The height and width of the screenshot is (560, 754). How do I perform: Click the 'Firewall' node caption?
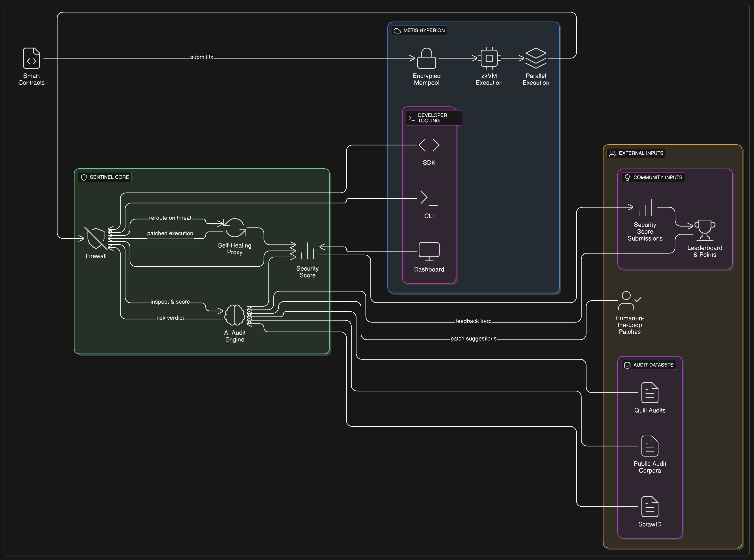pyautogui.click(x=96, y=256)
